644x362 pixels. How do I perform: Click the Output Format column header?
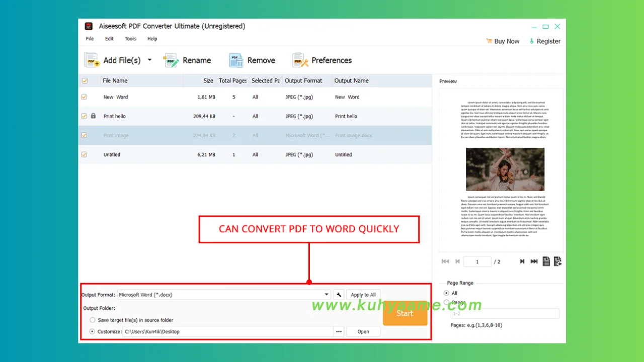tap(303, 80)
